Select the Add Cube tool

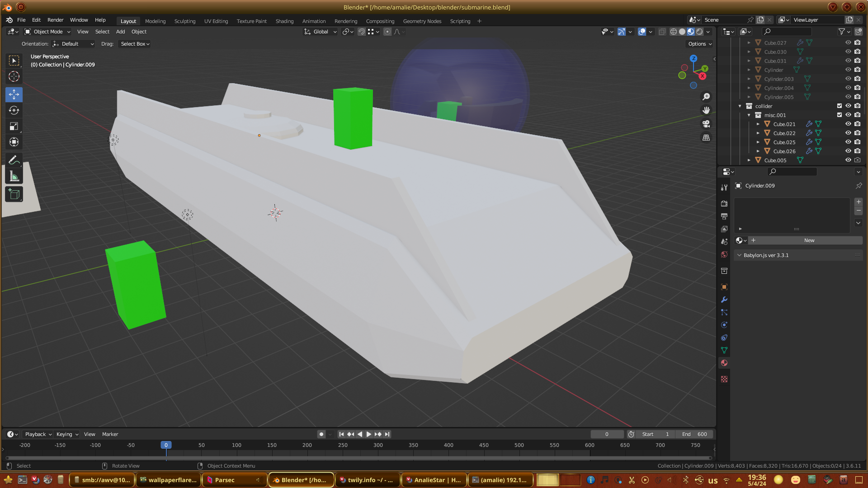(14, 194)
